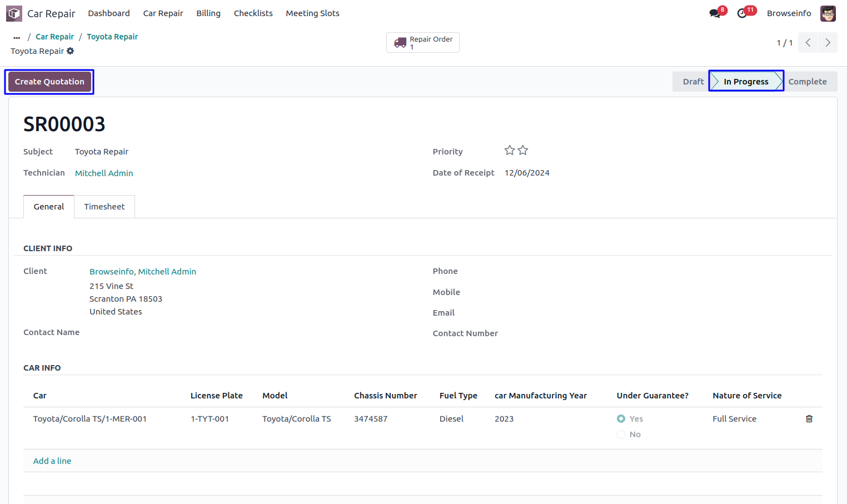Image resolution: width=847 pixels, height=504 pixels.
Task: Click the Create Quotation button
Action: coord(49,82)
